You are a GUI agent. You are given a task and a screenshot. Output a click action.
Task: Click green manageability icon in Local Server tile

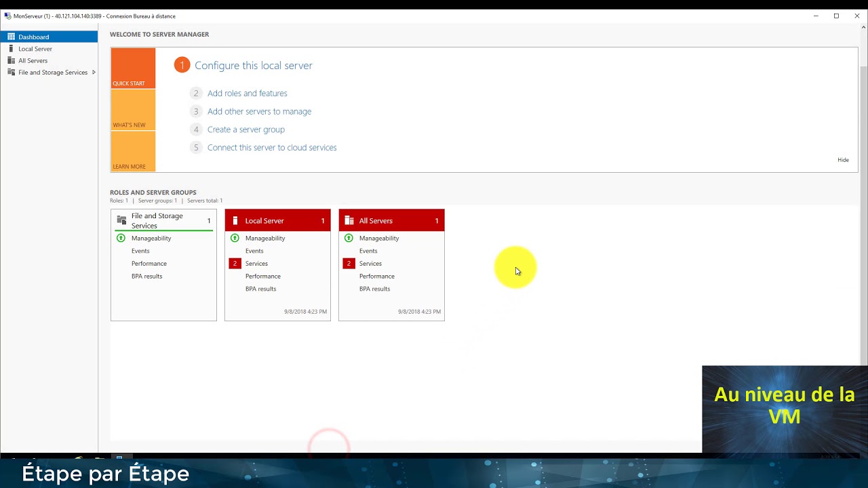pos(235,238)
